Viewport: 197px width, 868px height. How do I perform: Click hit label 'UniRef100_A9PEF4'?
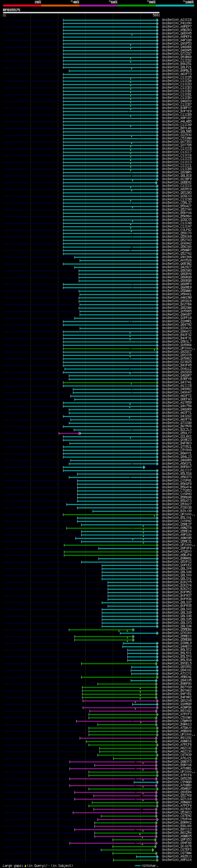[x=177, y=37]
